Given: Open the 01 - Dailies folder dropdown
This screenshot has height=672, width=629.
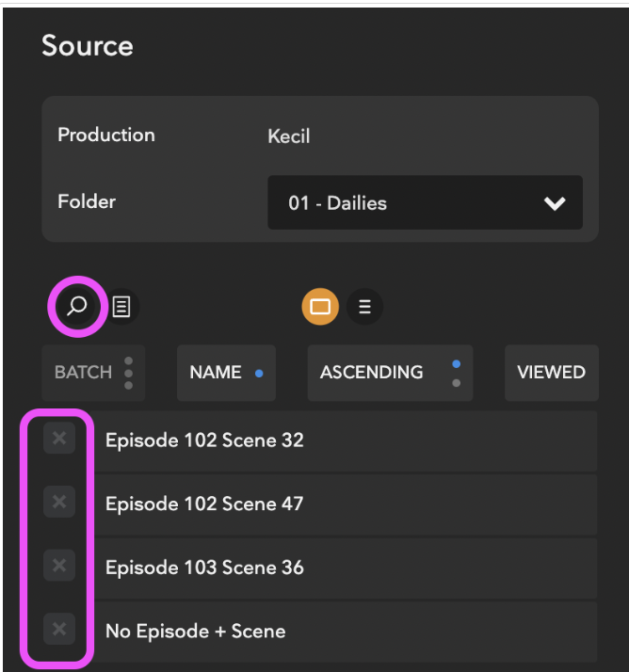Looking at the screenshot, I should (x=425, y=202).
